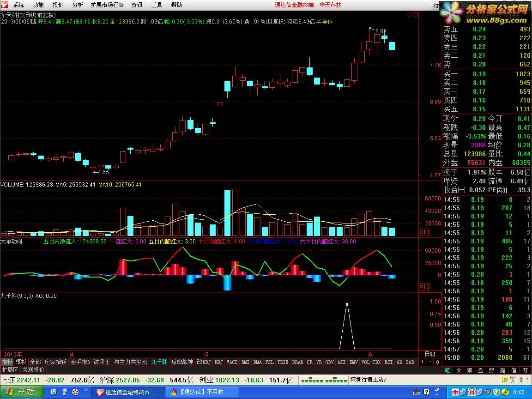Expand quick launch chevron on taskbar
The image size is (532, 399).
pos(86,390)
